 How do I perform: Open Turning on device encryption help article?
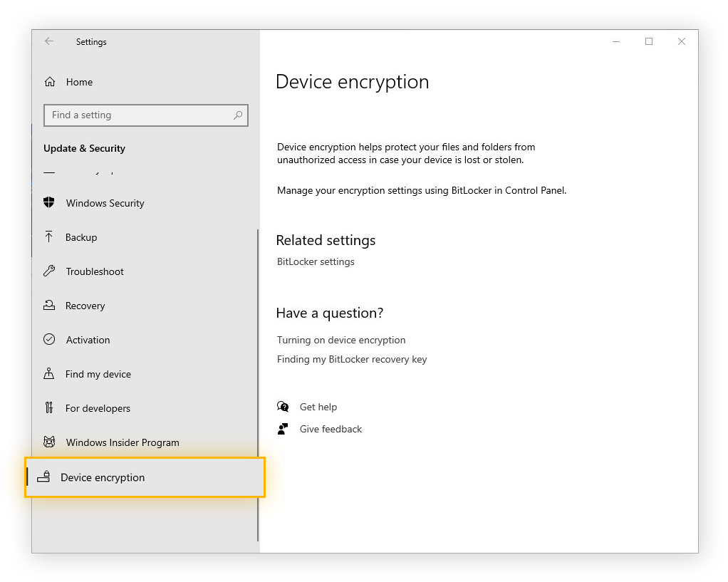(341, 340)
